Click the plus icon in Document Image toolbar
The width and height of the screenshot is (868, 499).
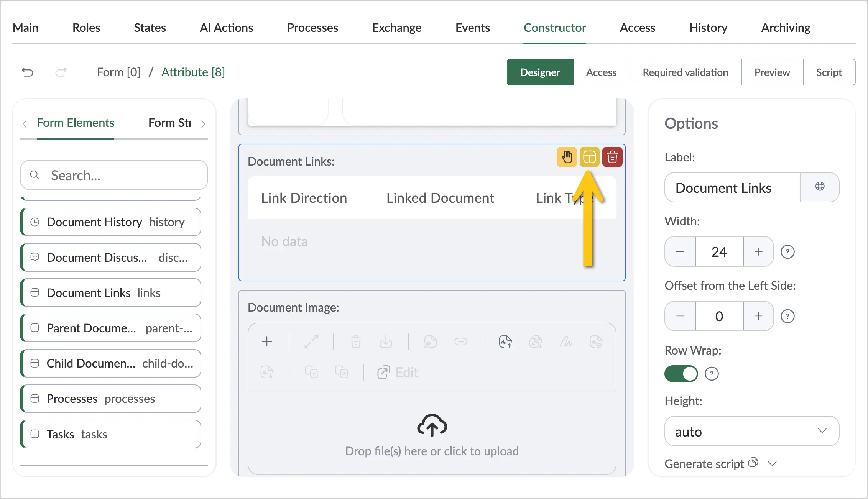(x=267, y=341)
